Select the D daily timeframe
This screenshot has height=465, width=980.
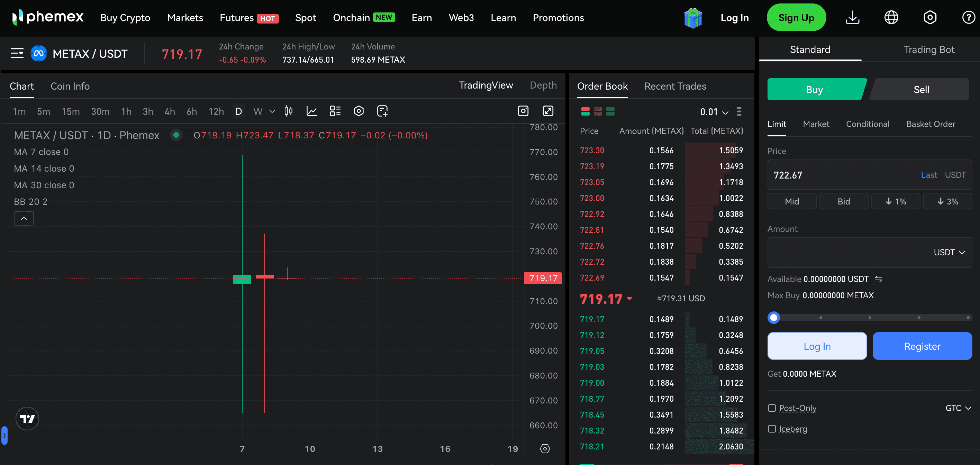(x=238, y=111)
